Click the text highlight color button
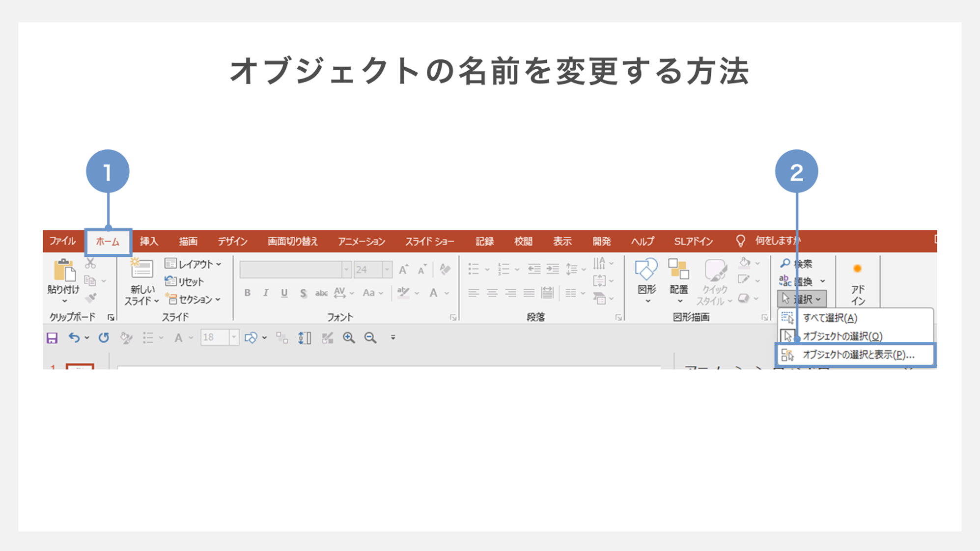 pyautogui.click(x=403, y=293)
